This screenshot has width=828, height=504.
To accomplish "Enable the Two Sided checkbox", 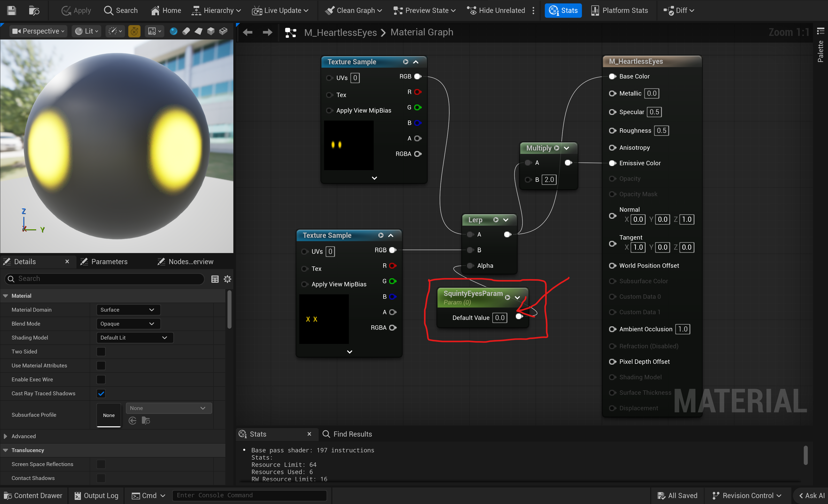I will pos(101,352).
